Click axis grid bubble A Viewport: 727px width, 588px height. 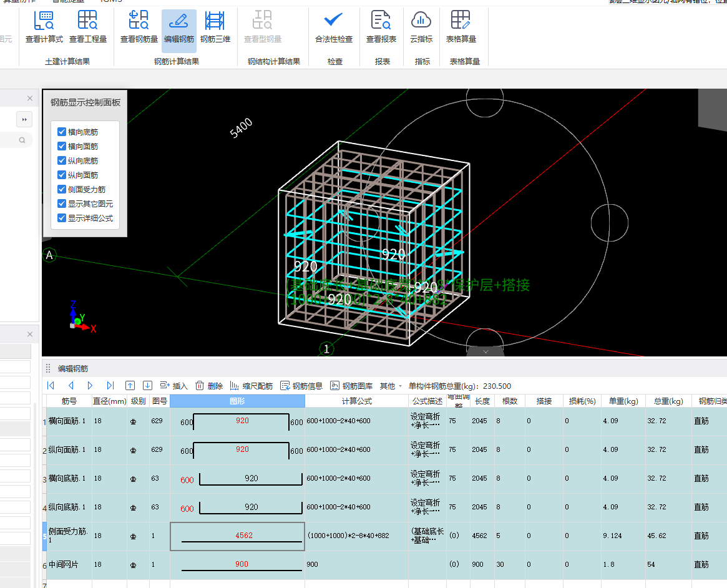tap(49, 255)
